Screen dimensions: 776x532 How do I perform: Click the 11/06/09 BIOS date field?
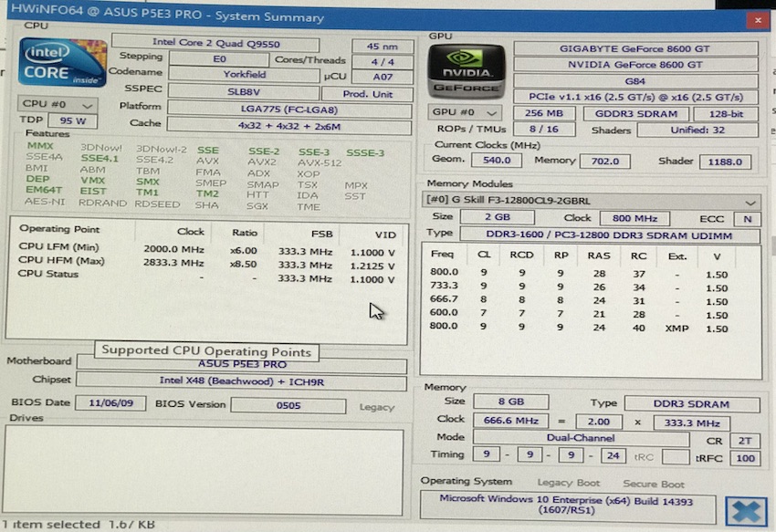[110, 402]
